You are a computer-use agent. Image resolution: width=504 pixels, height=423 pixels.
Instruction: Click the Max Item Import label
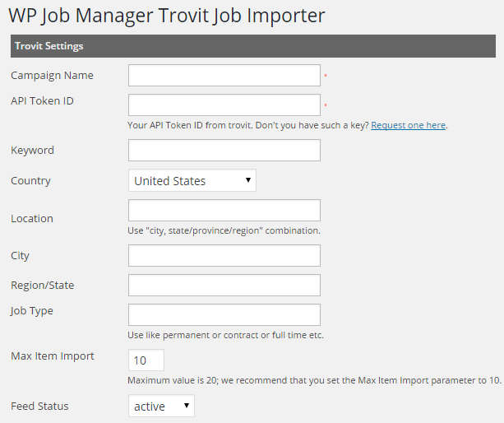[53, 356]
